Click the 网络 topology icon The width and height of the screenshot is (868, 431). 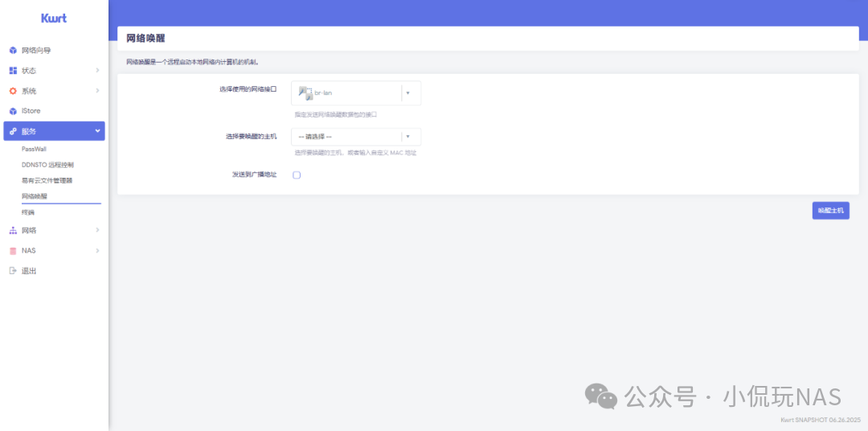tap(14, 231)
